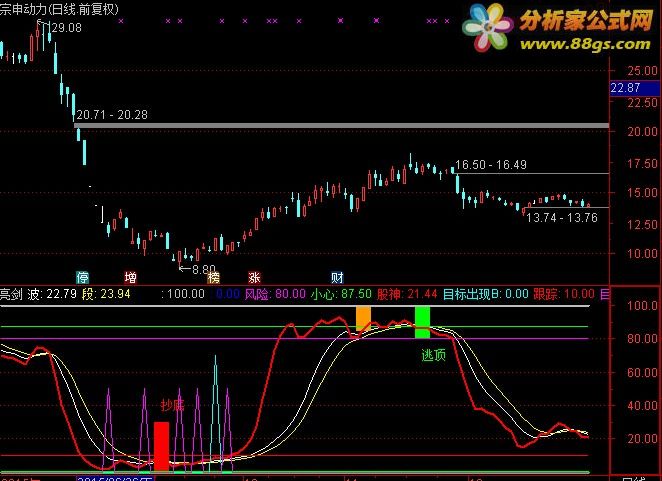Click the blue 22.87 price tag
The height and width of the screenshot is (481, 662).
(635, 88)
